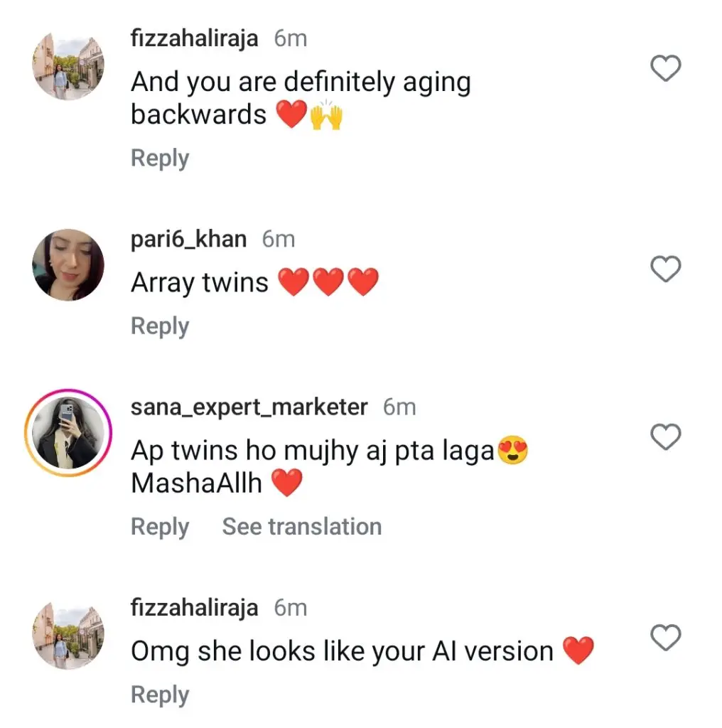Open the sana_expert_marketer username link

point(249,407)
